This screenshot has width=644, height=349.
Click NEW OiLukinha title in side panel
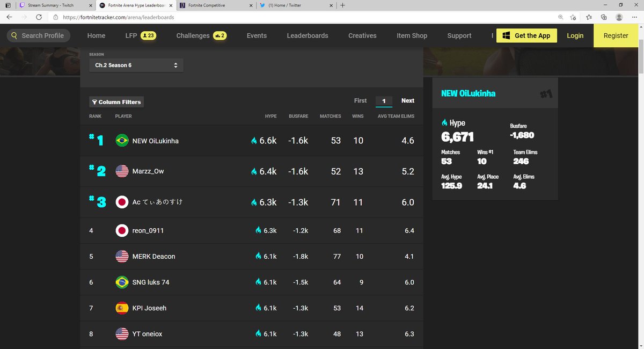click(468, 93)
